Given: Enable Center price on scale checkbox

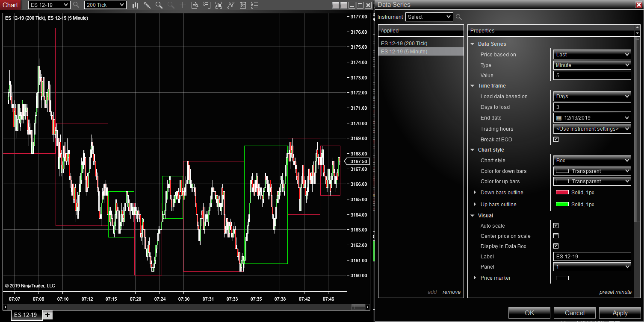Looking at the screenshot, I should click(x=556, y=236).
